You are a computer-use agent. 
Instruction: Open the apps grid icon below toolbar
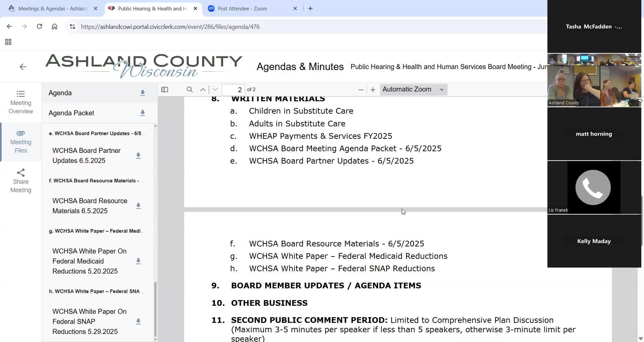pyautogui.click(x=8, y=42)
